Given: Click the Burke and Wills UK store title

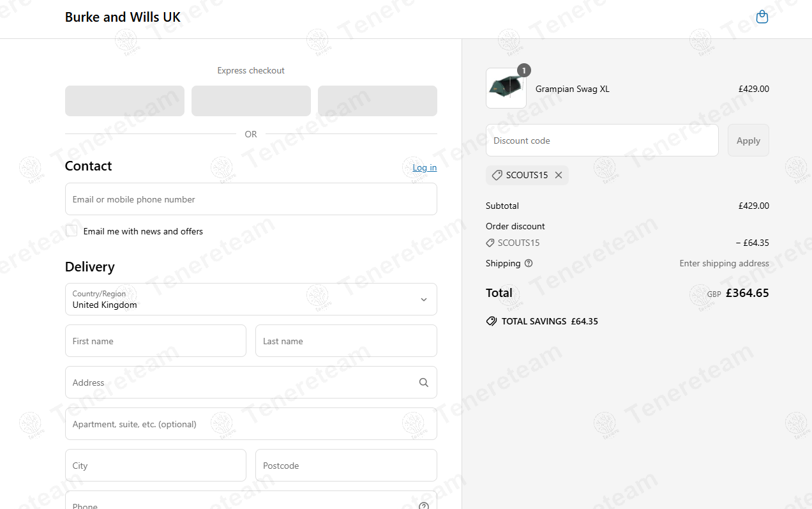Looking at the screenshot, I should click(x=123, y=17).
